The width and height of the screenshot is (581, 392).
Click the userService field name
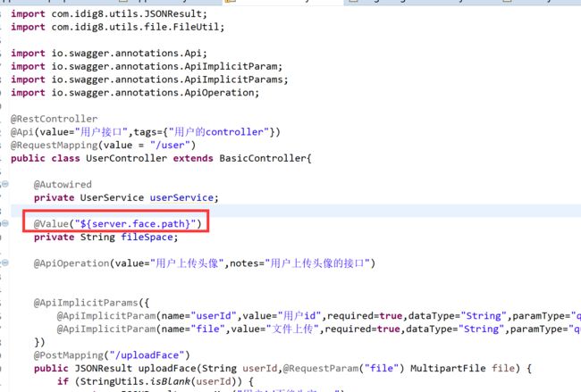[x=181, y=197]
